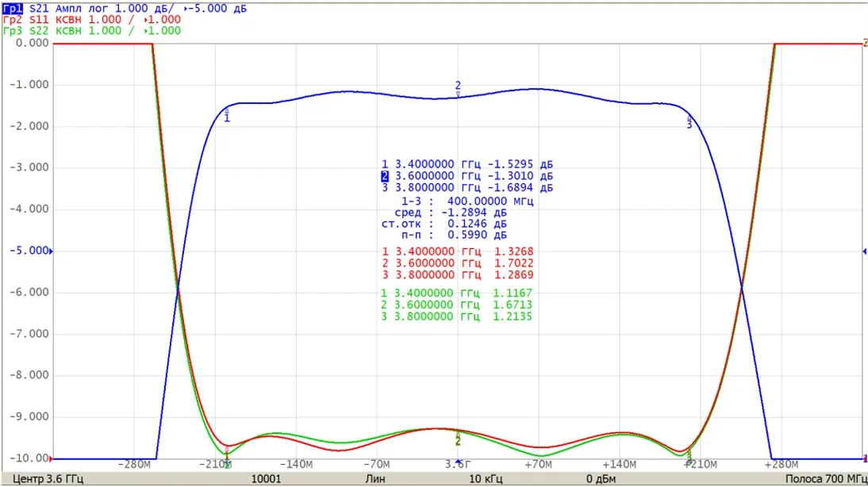This screenshot has height=487, width=868.
Task: Click the -2.000 label on the vertical axis
Action: [x=29, y=126]
